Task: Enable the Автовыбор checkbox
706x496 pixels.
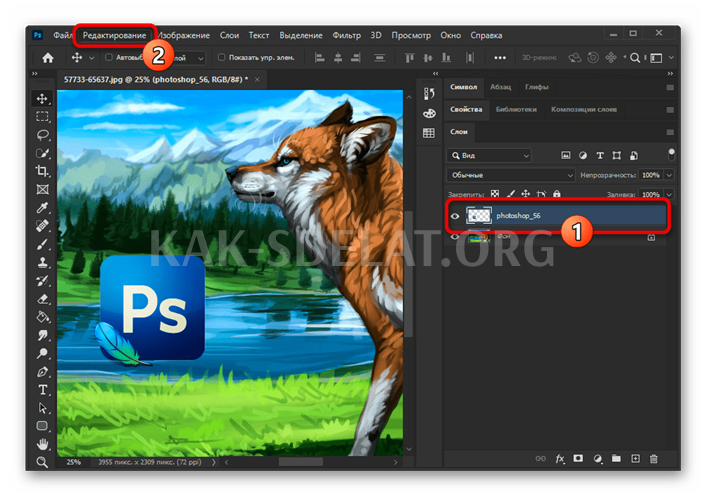Action: pyautogui.click(x=109, y=57)
